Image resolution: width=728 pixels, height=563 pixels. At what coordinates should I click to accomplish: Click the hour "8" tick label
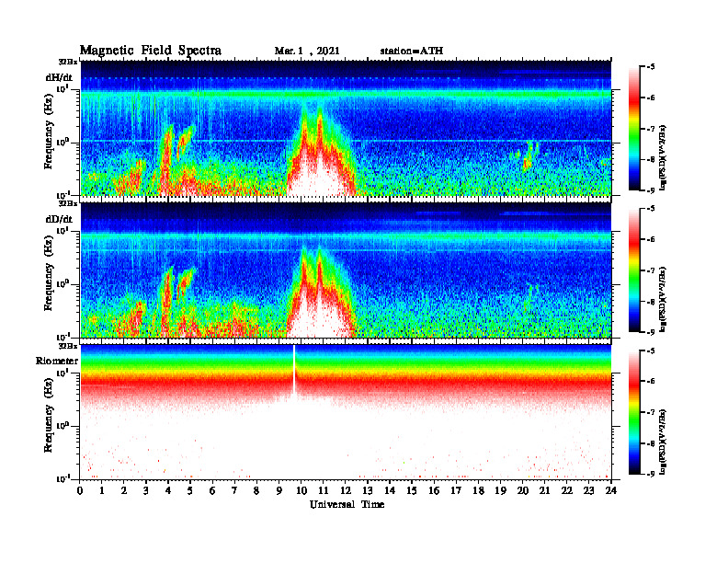pyautogui.click(x=256, y=491)
